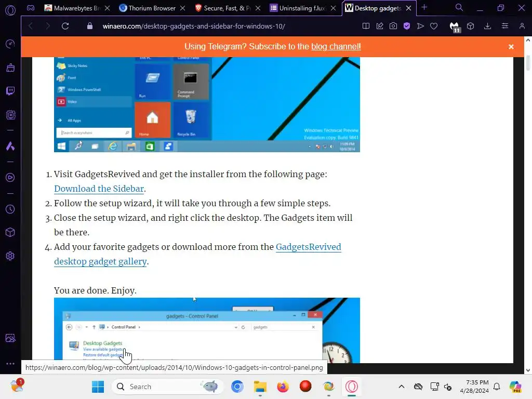Open the red ball taskbar app
Viewport: 532px width, 399px height.
click(305, 386)
